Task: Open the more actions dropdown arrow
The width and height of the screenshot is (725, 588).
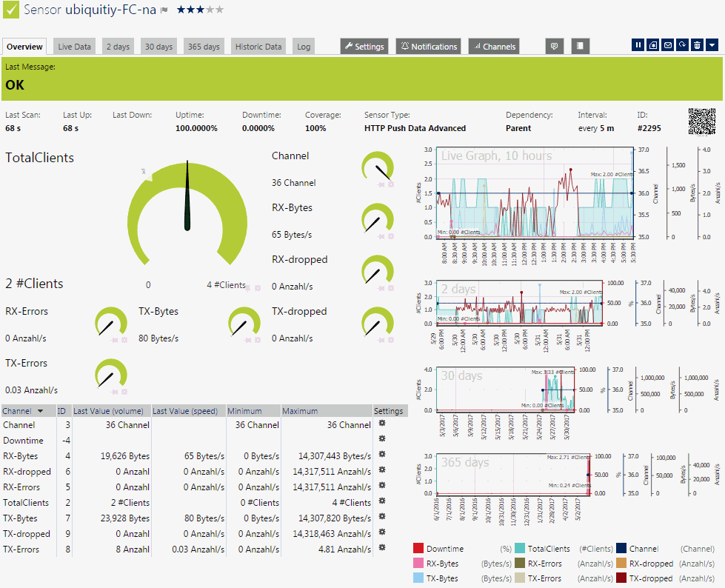Action: [x=712, y=45]
